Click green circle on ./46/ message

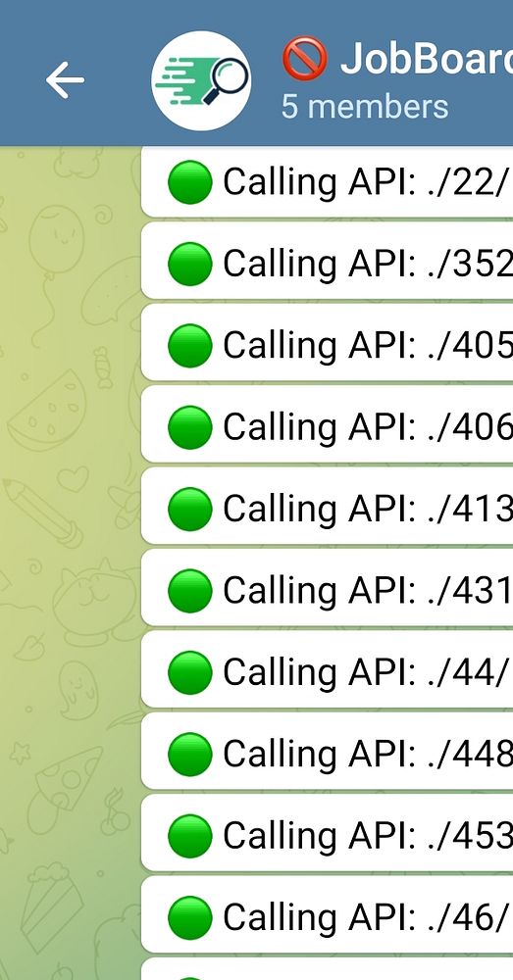click(x=190, y=917)
